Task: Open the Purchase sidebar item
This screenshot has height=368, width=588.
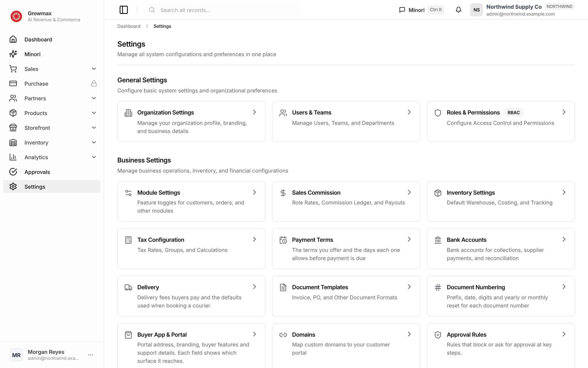Action: 52,84
